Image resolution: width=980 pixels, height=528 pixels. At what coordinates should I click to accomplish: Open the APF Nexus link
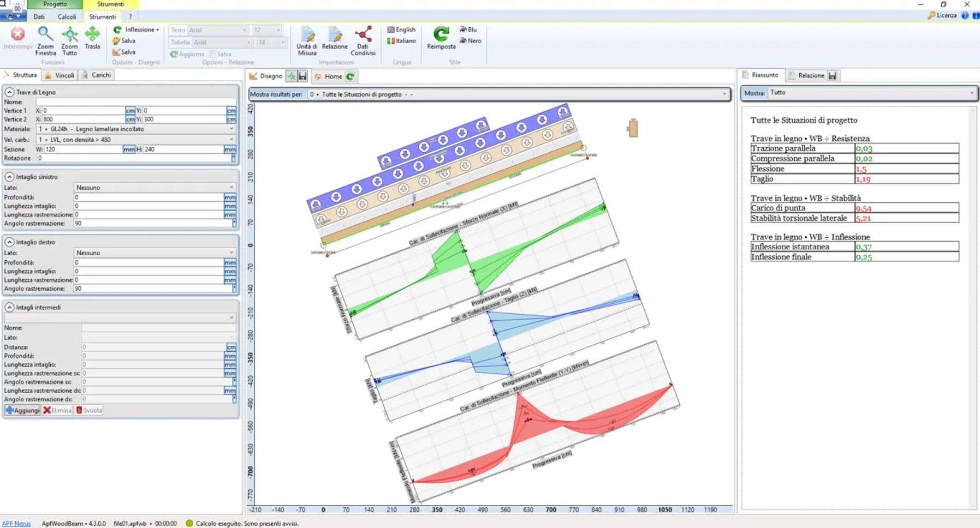[16, 524]
